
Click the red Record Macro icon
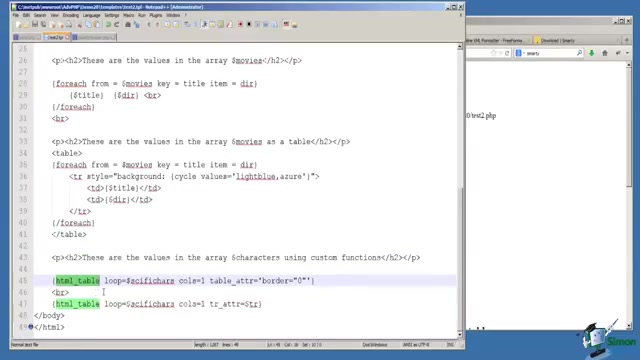[241, 25]
